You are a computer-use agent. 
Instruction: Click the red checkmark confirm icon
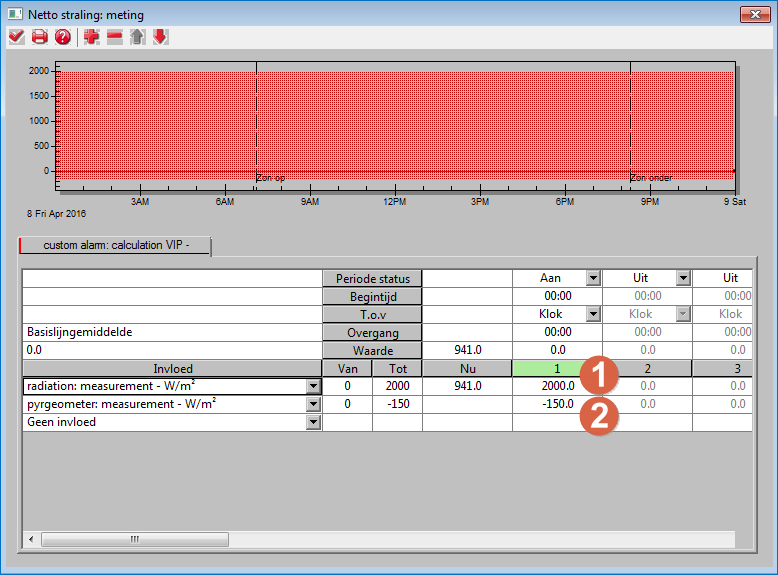point(16,37)
